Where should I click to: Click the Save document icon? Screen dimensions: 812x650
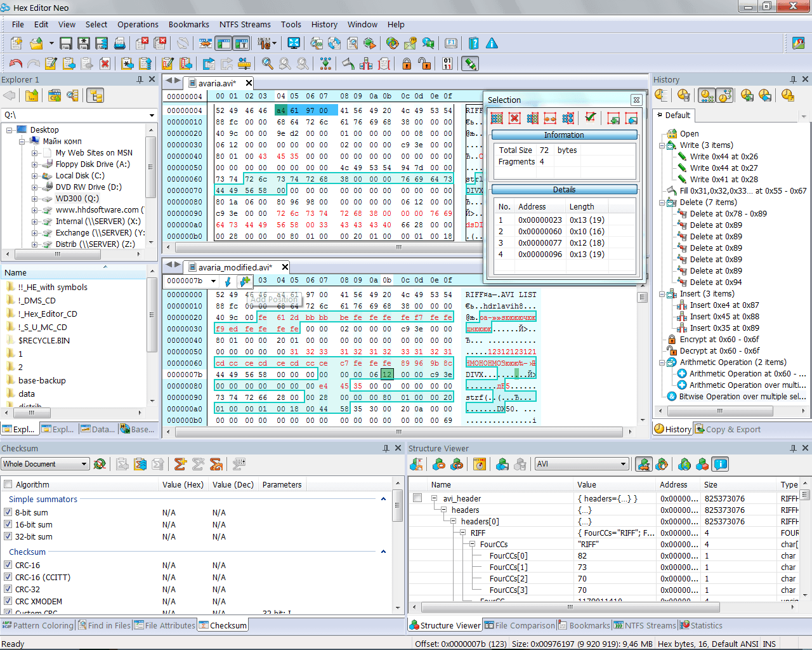pos(65,43)
